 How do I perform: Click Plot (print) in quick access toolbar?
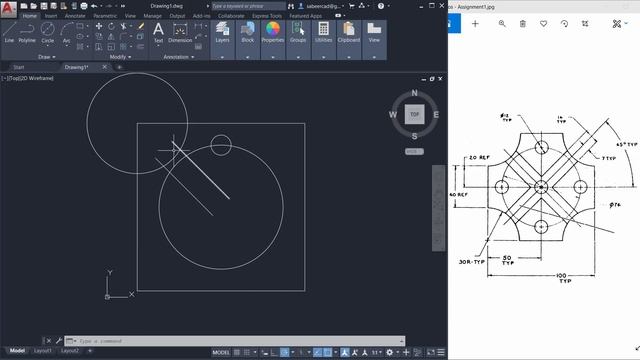pos(84,6)
